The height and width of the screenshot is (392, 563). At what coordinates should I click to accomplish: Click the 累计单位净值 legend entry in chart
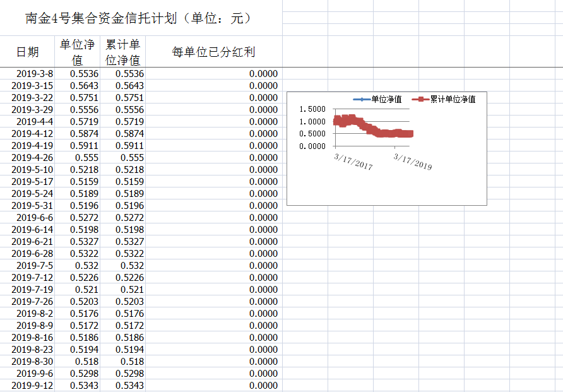pos(444,99)
